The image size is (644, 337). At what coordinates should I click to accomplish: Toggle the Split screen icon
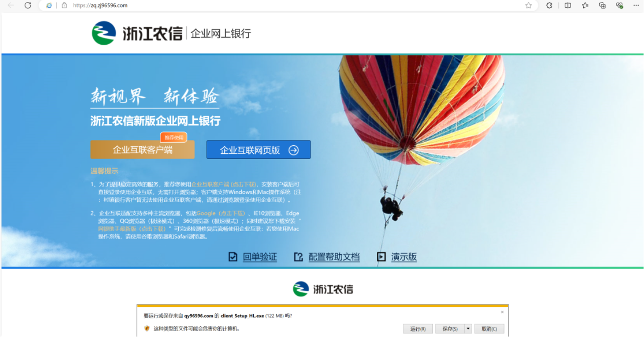pyautogui.click(x=568, y=5)
